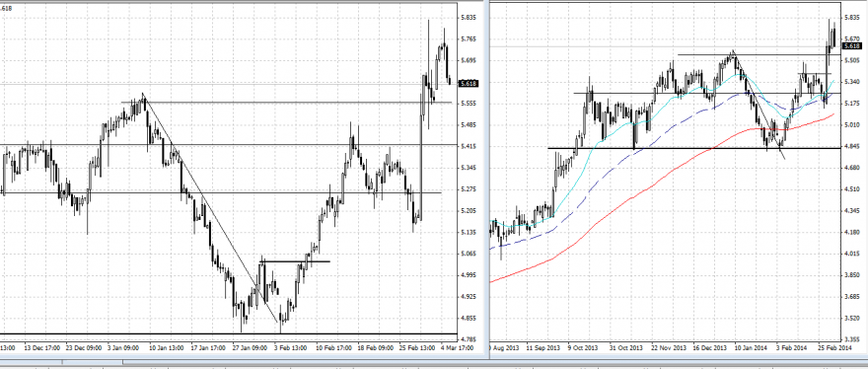This screenshot has height=369, width=868.
Task: Click the 5.010 price label on right chart
Action: pos(851,125)
